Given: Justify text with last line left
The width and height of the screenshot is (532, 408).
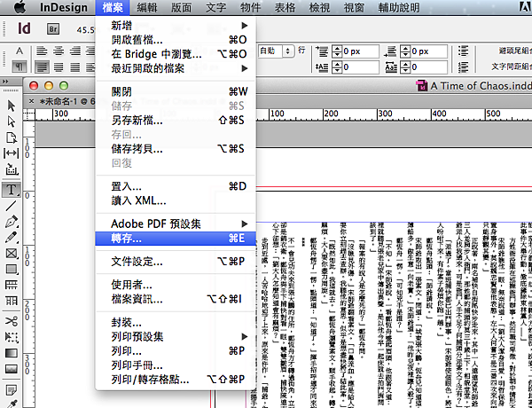Looking at the screenshot, I should pos(42,67).
